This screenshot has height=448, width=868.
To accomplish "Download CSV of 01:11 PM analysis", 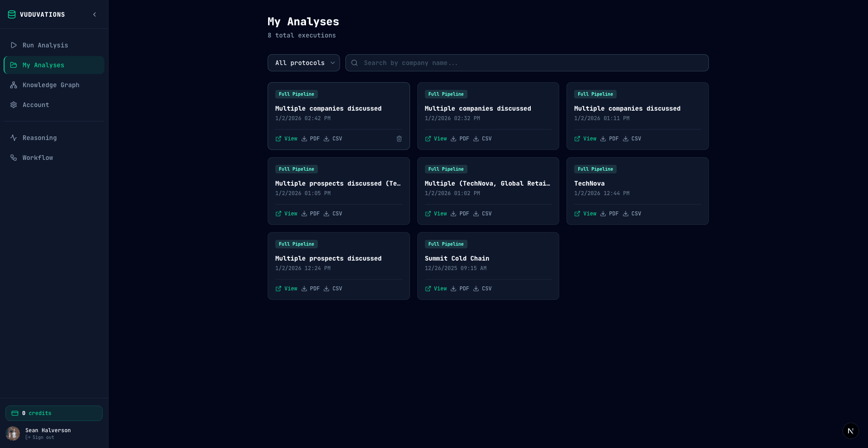I will (x=632, y=139).
